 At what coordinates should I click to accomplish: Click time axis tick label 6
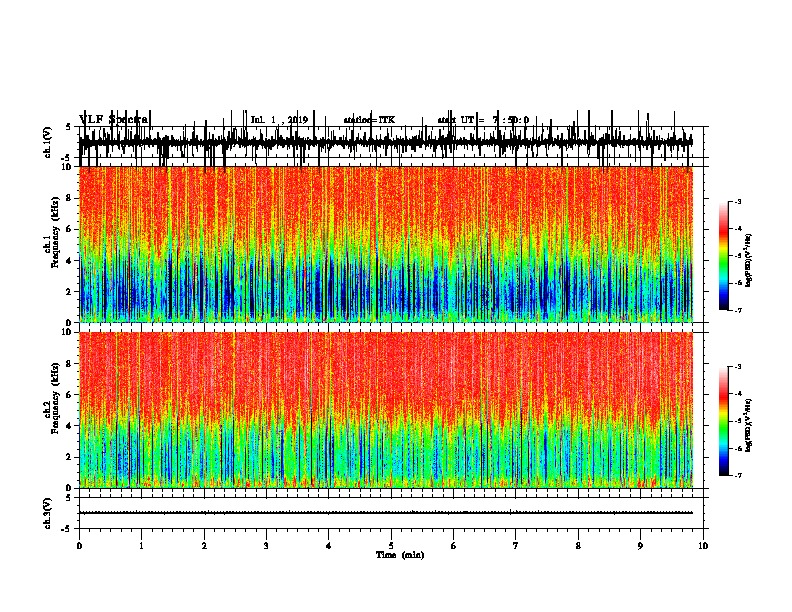tap(454, 546)
